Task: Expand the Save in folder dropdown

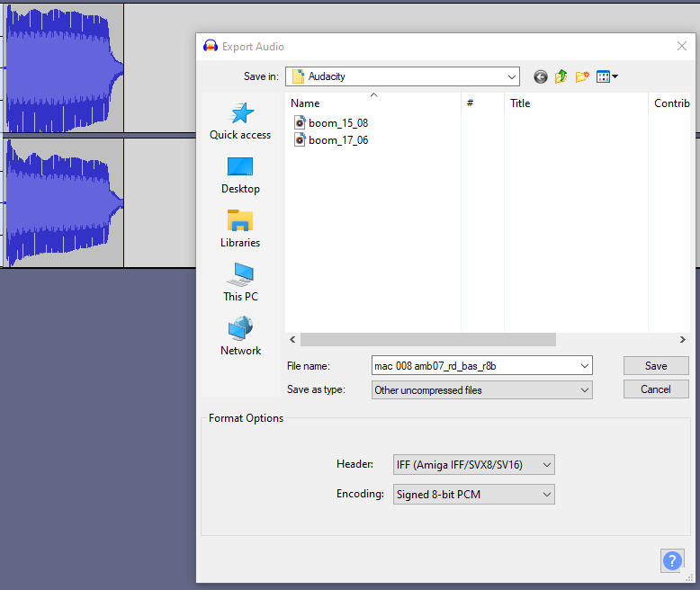Action: 512,77
